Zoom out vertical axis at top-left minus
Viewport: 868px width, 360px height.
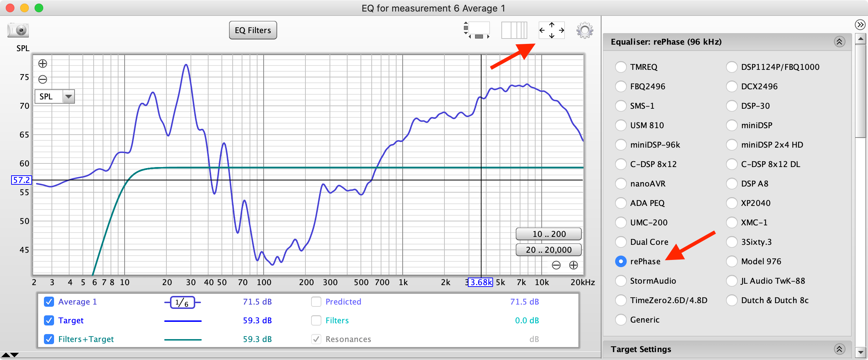pos(43,79)
